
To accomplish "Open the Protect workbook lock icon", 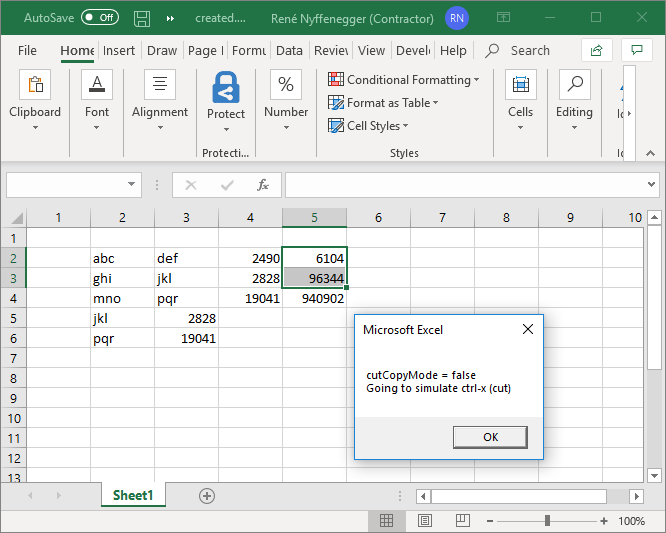I will pyautogui.click(x=226, y=88).
